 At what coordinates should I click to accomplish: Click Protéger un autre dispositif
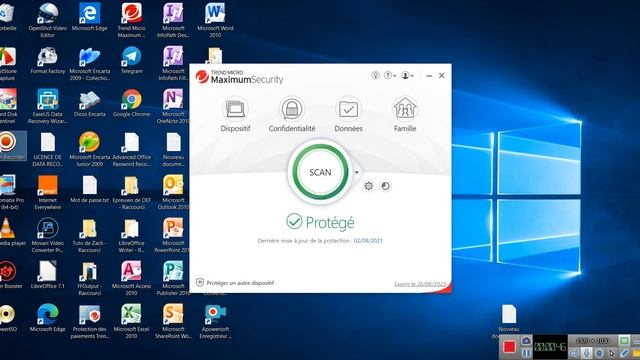click(x=235, y=283)
